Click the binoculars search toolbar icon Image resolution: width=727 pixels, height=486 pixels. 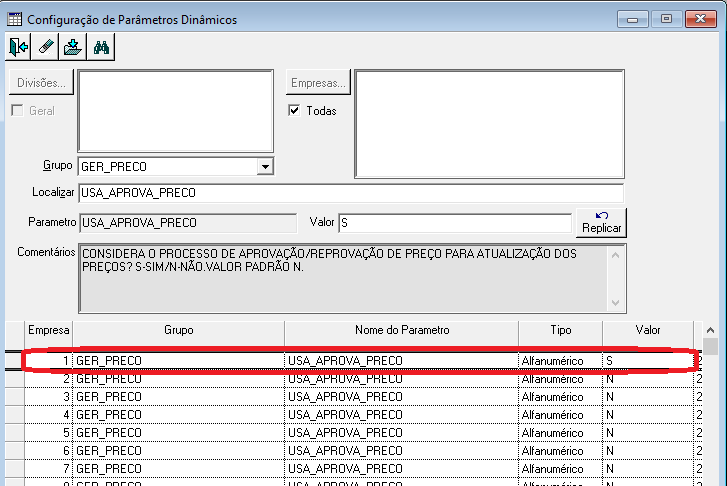101,47
